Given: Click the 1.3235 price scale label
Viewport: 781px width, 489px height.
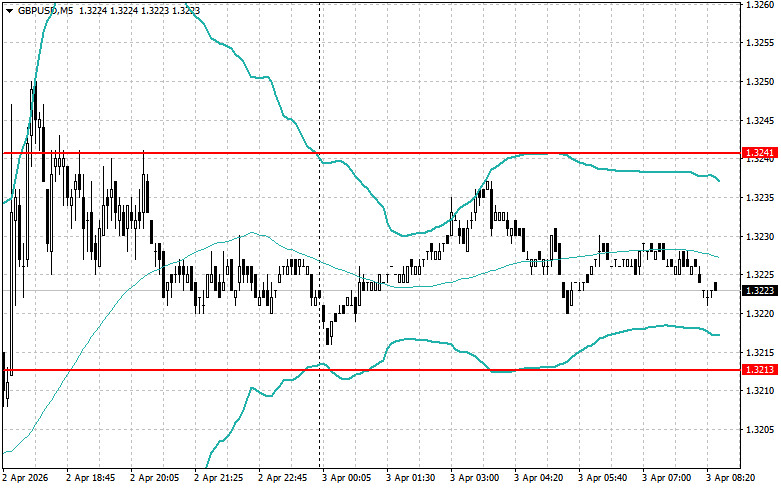Looking at the screenshot, I should coord(760,198).
